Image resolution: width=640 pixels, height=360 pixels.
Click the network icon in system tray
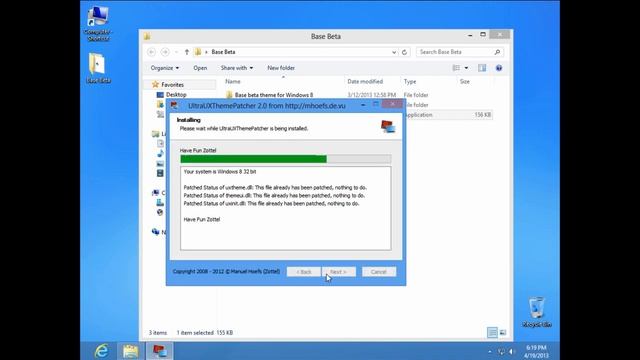501,351
